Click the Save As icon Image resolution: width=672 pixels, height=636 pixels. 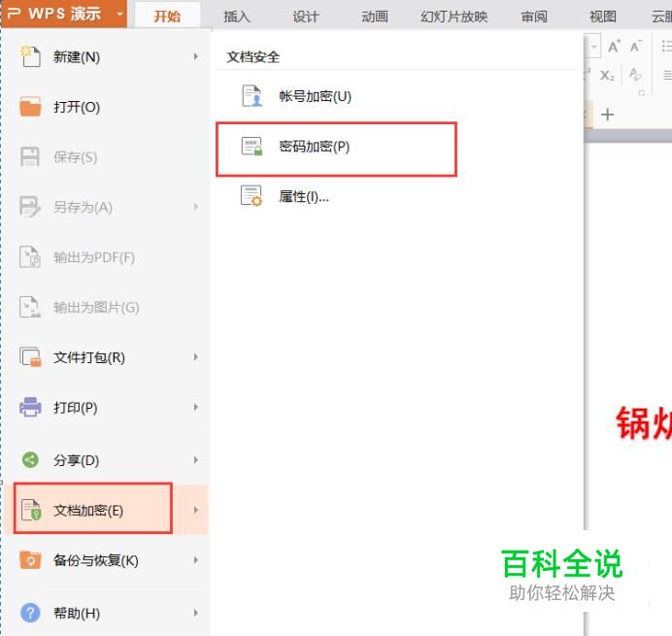(x=30, y=207)
